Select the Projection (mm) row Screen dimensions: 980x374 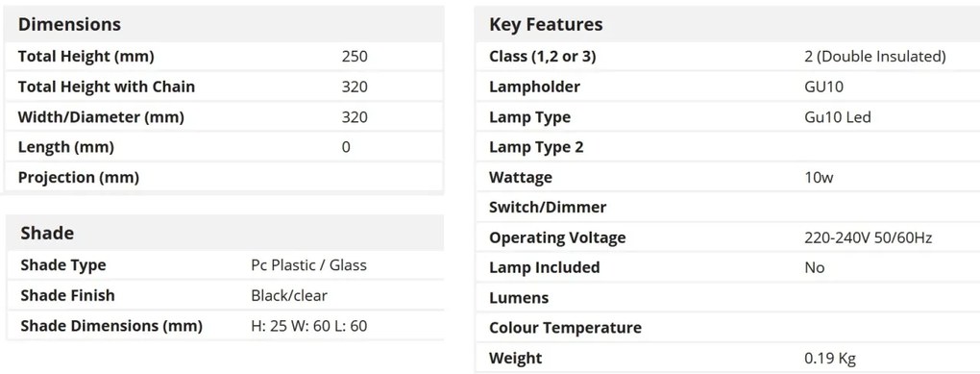coord(224,178)
